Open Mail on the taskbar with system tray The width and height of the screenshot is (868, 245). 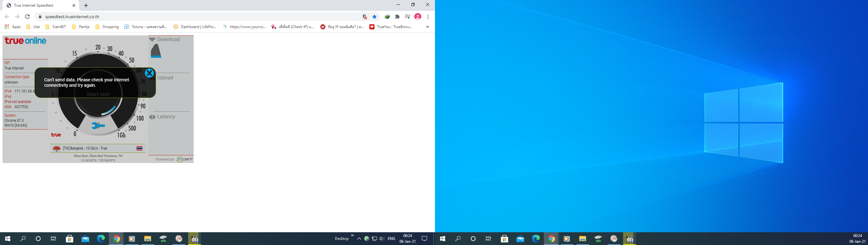coord(85,239)
